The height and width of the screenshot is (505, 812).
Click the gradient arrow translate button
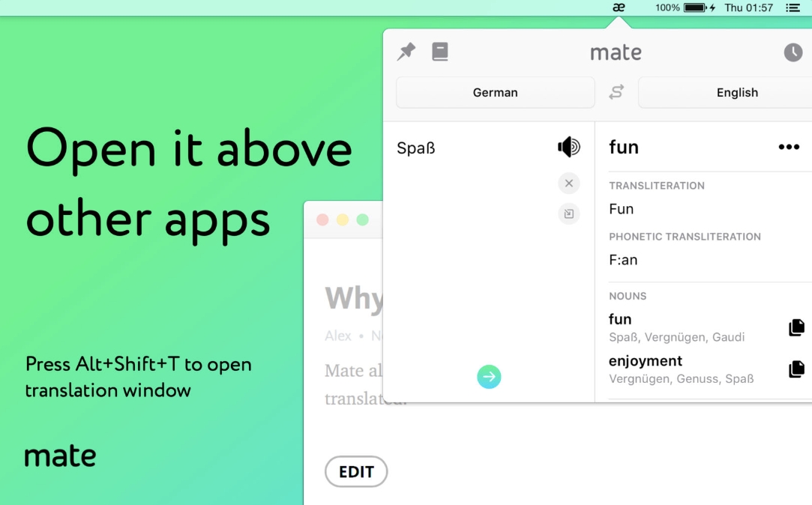tap(489, 377)
